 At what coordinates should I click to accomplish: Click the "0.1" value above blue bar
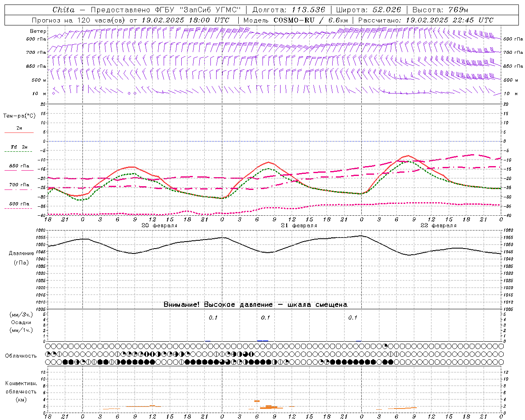[265, 317]
